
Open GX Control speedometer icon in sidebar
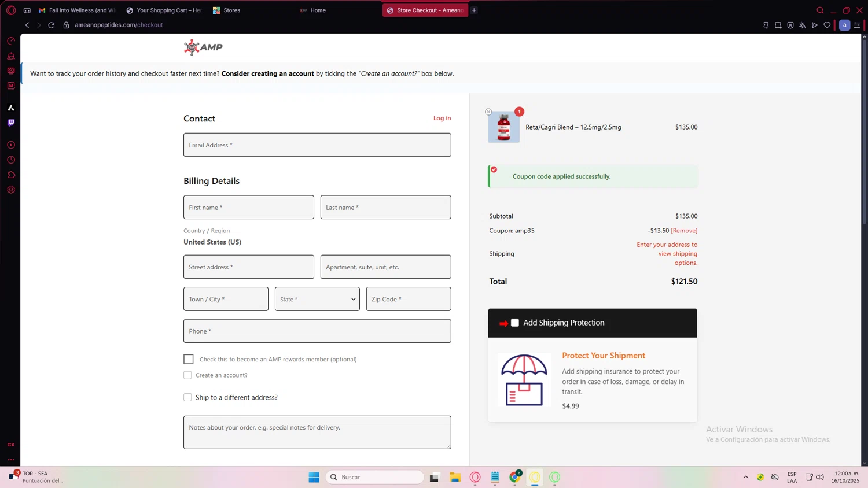[11, 41]
